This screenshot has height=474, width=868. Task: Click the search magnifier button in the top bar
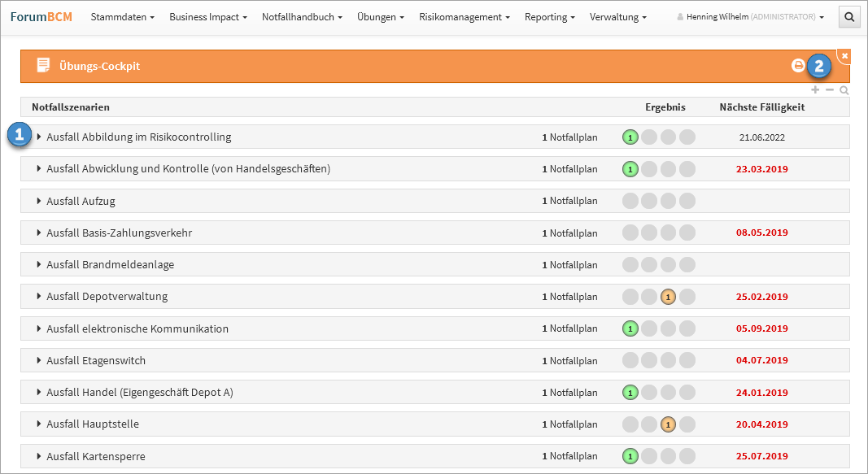click(850, 17)
